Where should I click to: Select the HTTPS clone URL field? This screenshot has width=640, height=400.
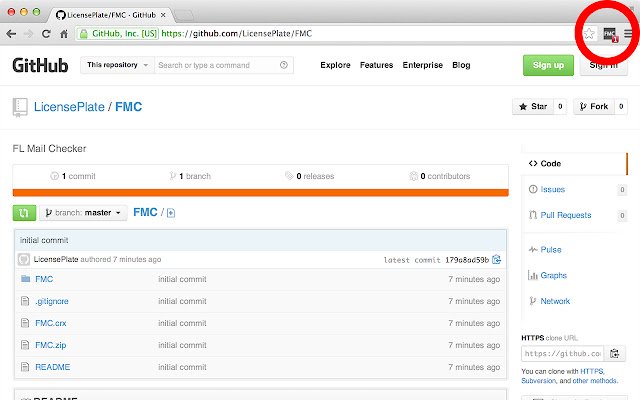[563, 353]
